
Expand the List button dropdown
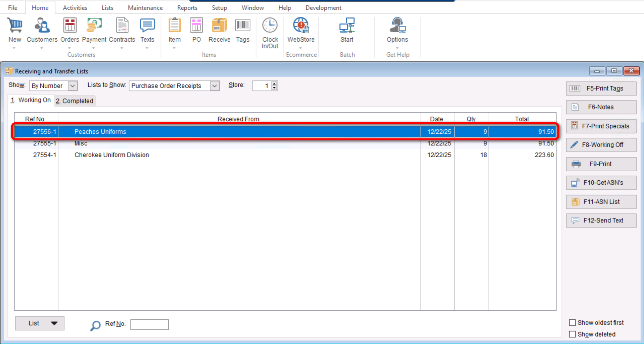[54, 323]
